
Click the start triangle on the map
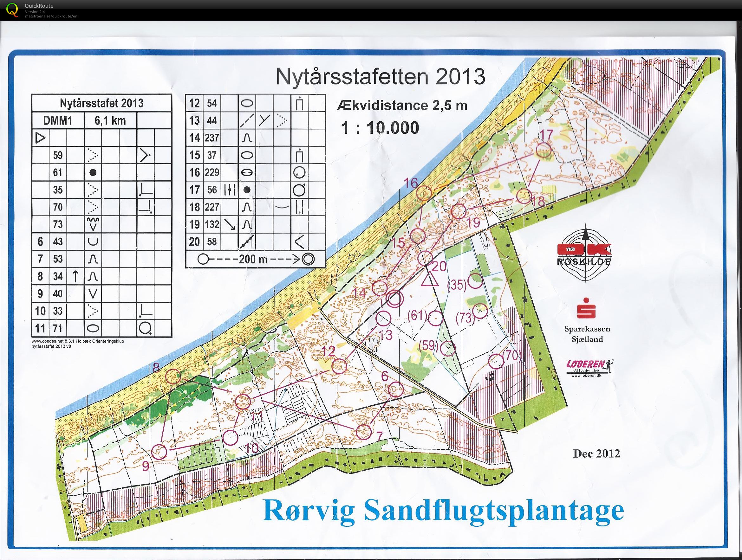(x=430, y=279)
